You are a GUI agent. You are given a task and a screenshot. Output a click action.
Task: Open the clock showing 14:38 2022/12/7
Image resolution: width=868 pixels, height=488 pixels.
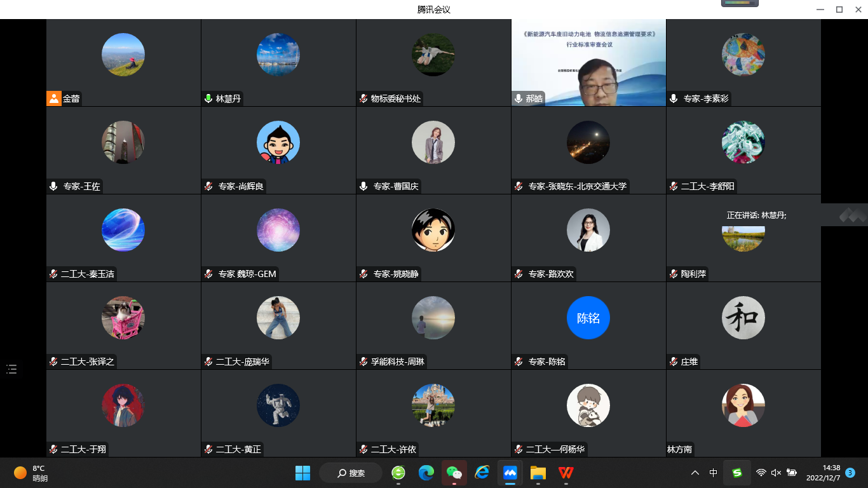coord(823,473)
